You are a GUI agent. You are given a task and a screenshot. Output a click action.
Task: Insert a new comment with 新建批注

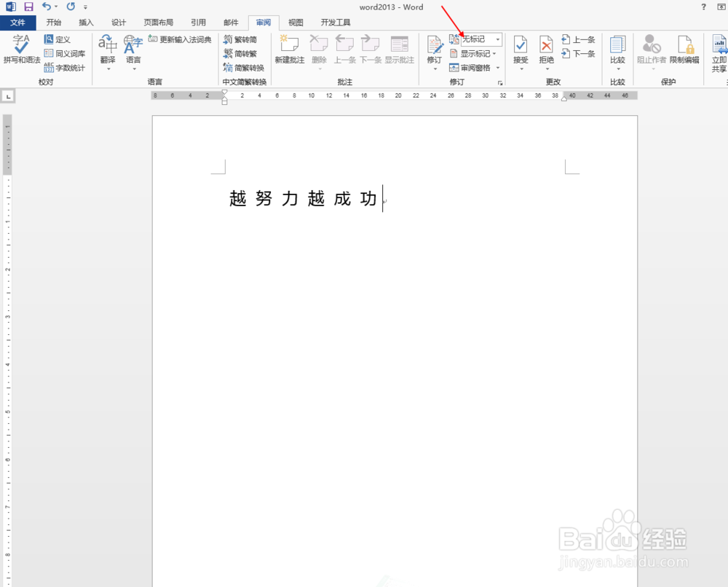coord(290,50)
